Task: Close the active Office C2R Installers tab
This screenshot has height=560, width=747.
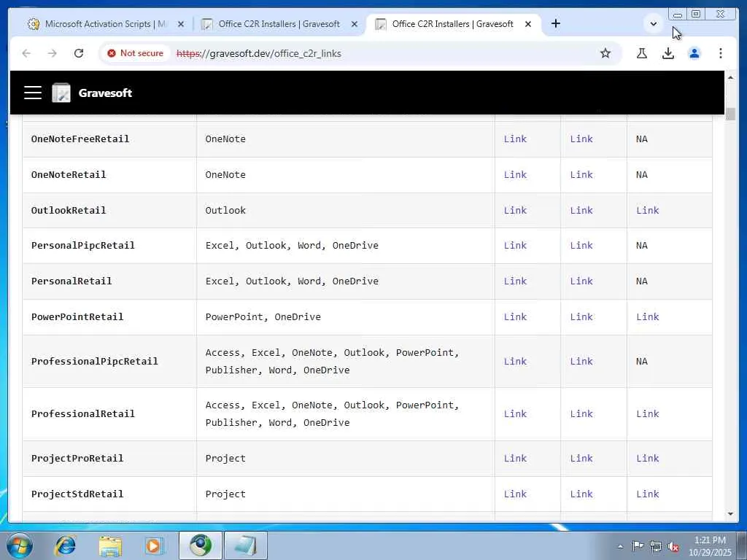Action: click(x=528, y=24)
